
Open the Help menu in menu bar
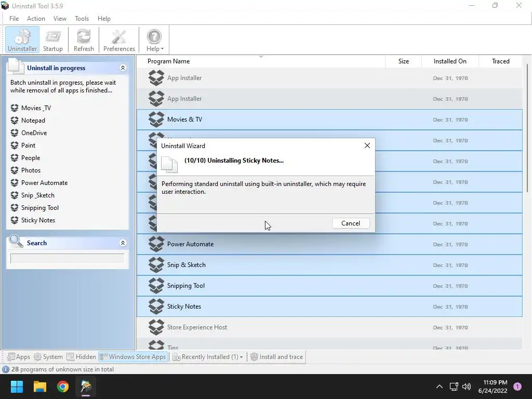(104, 19)
